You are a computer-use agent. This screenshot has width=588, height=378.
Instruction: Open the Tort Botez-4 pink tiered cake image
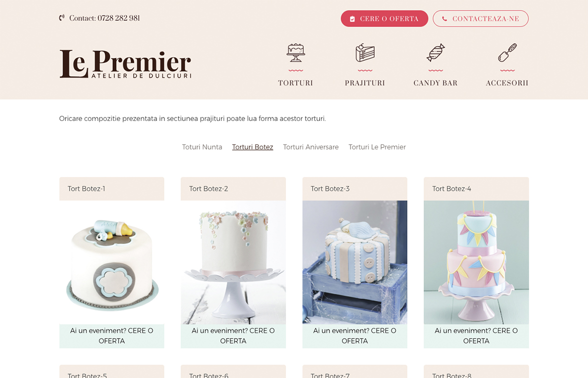pos(476,262)
